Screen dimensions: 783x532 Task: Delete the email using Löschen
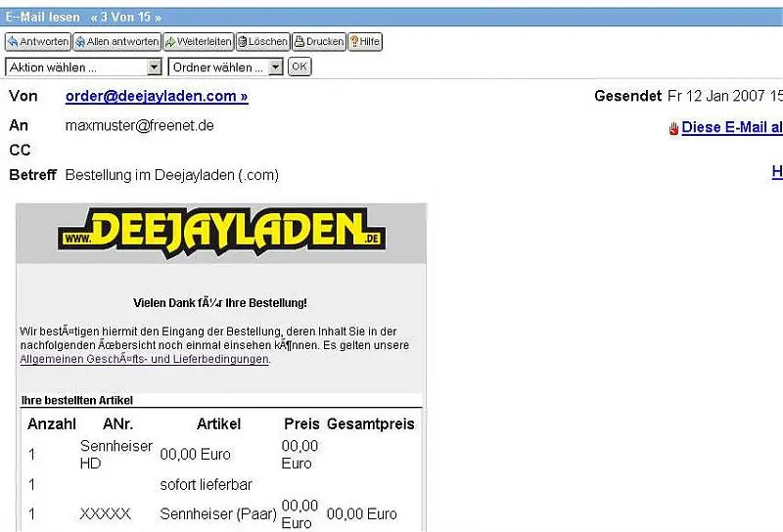click(x=262, y=42)
